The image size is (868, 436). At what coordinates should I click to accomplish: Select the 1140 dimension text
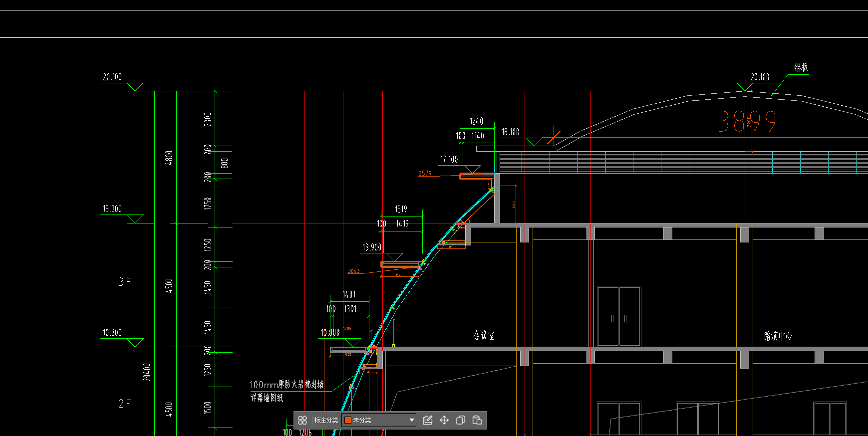[x=478, y=135]
